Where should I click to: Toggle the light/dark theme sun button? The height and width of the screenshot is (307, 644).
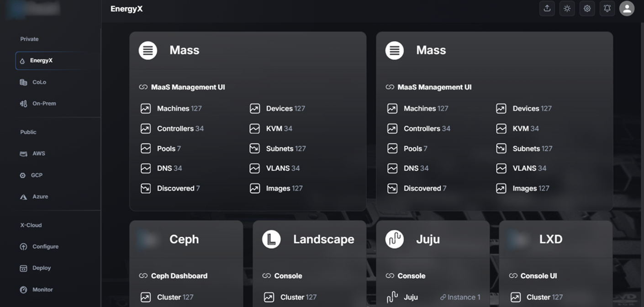tap(567, 9)
